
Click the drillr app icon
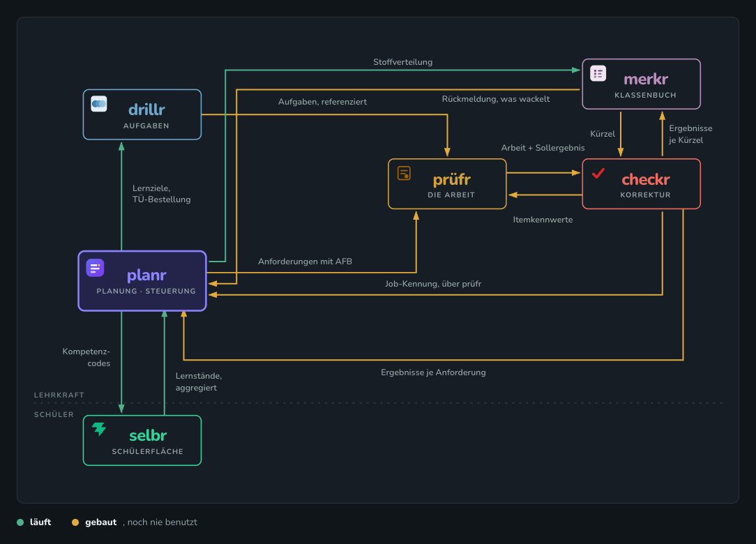(99, 104)
